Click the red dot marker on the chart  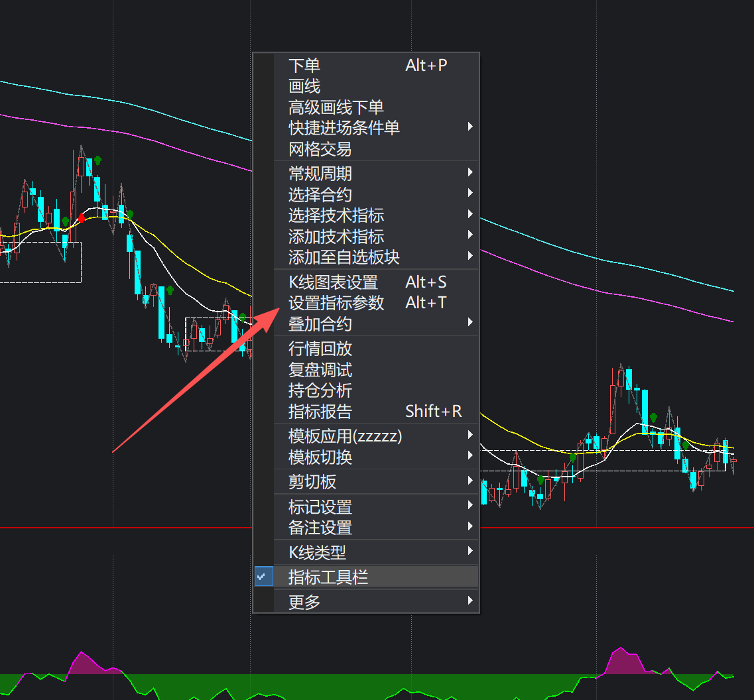82,217
